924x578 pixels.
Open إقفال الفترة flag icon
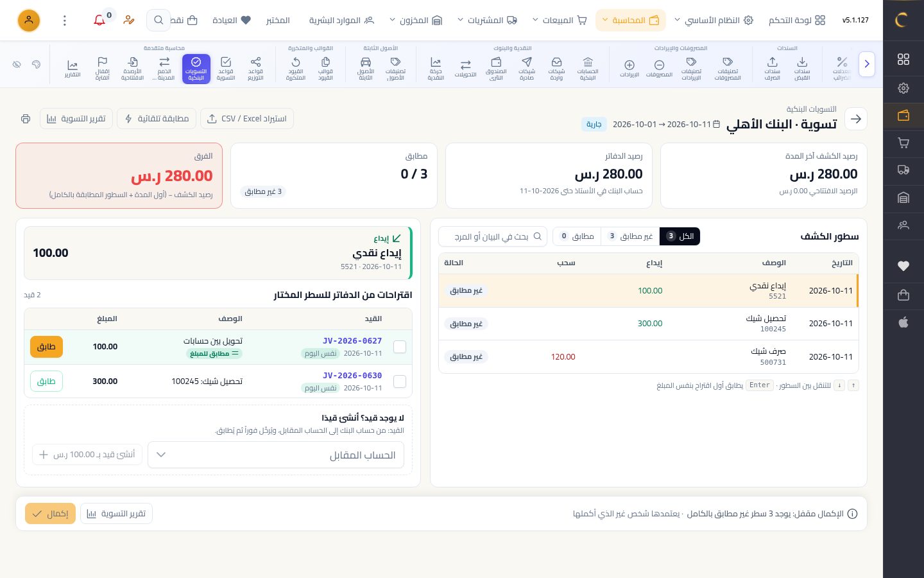point(102,69)
